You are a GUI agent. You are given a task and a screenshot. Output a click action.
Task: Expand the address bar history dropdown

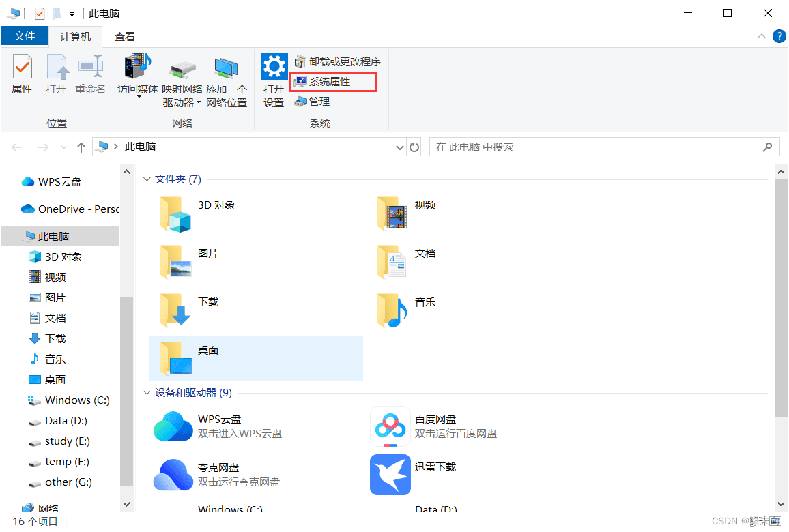pos(400,147)
